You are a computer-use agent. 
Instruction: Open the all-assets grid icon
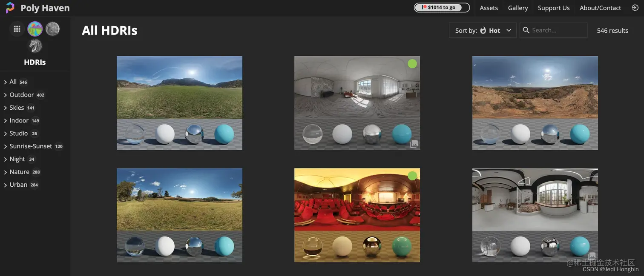[17, 28]
